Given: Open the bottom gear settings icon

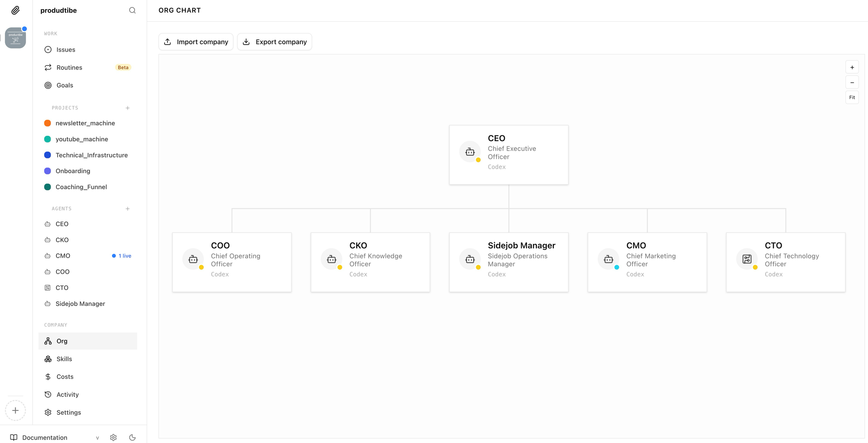Looking at the screenshot, I should (x=113, y=437).
